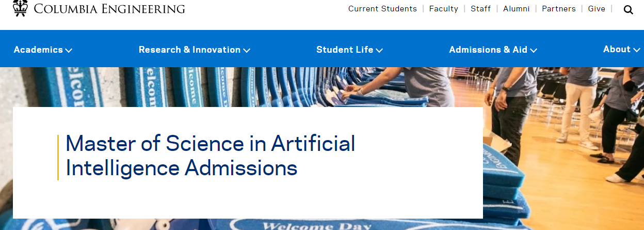644x230 pixels.
Task: Expand the Admissions & Aid chevron
Action: (534, 50)
